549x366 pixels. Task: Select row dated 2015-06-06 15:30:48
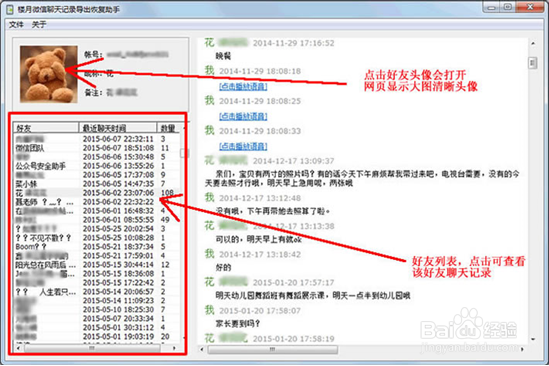coord(97,157)
